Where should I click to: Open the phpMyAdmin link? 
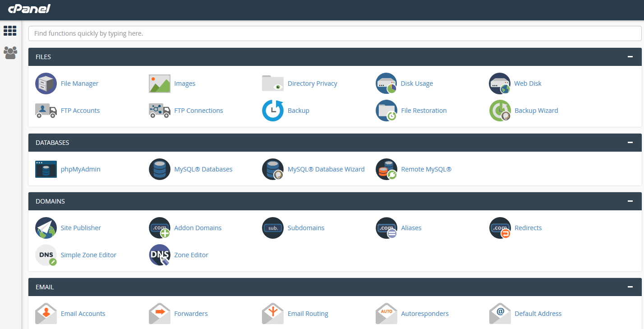tap(81, 169)
